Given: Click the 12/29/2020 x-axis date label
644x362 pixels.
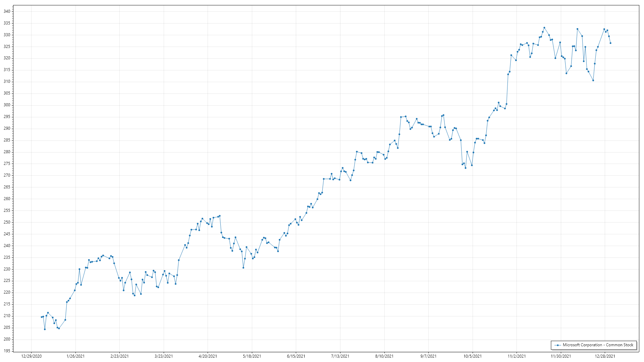Looking at the screenshot, I should (32, 356).
